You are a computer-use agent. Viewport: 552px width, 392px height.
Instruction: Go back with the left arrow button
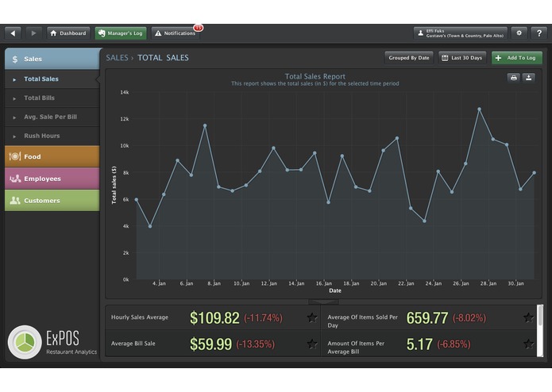pos(13,33)
